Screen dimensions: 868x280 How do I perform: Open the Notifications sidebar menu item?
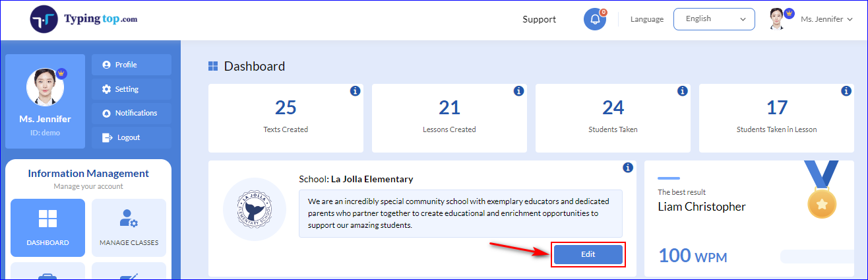[131, 113]
